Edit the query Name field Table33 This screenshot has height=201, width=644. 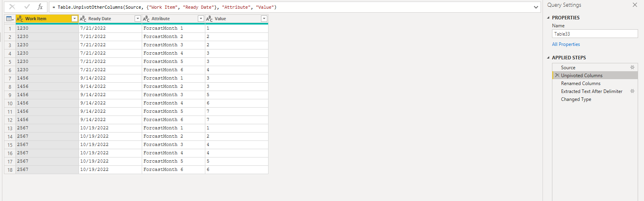[x=595, y=34]
